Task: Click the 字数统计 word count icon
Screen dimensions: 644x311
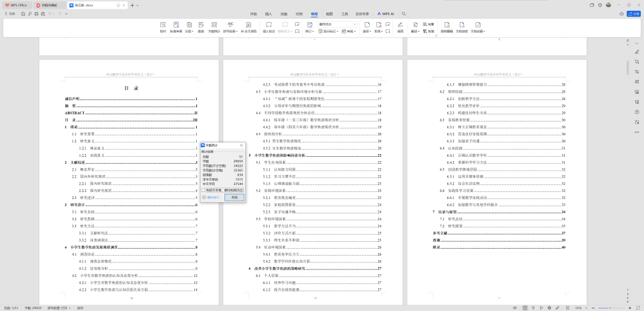Action: 214,27
